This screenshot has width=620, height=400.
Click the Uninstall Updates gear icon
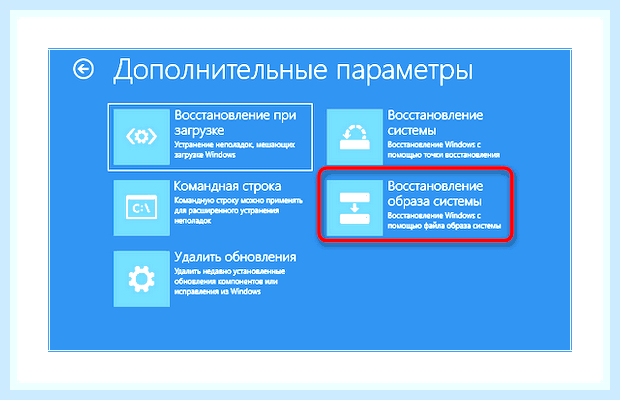142,279
